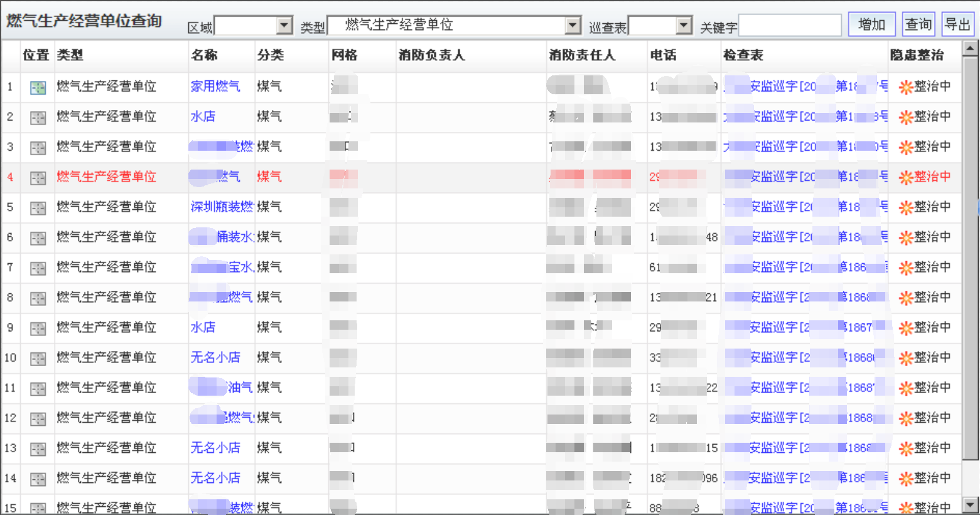Click the location map icon in row 1
This screenshot has height=515, width=980.
[x=38, y=87]
